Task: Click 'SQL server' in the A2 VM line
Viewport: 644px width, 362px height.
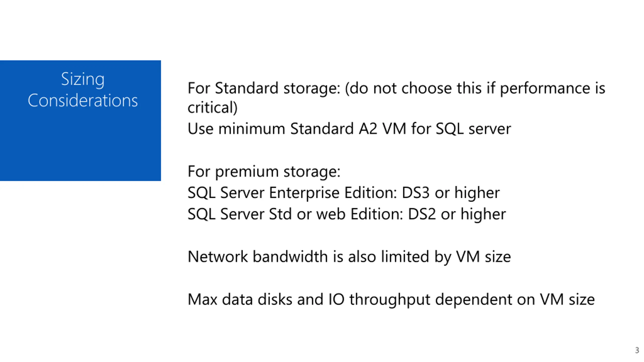Action: (x=473, y=129)
